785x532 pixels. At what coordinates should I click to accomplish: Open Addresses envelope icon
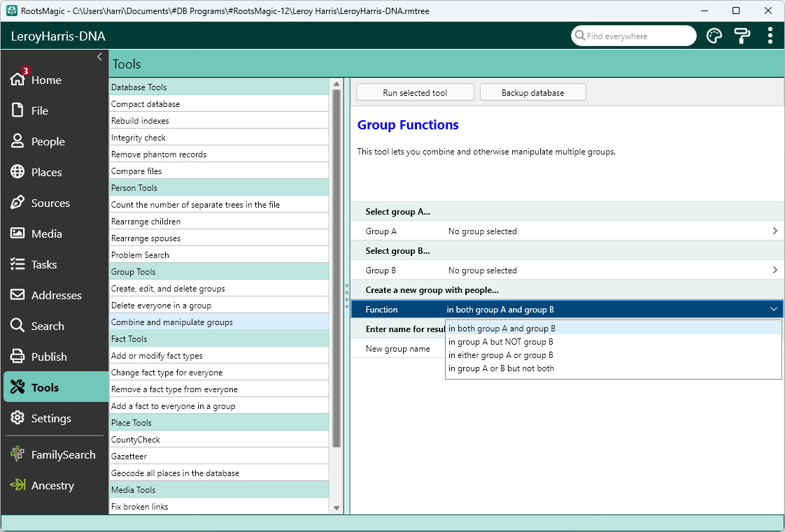[17, 294]
